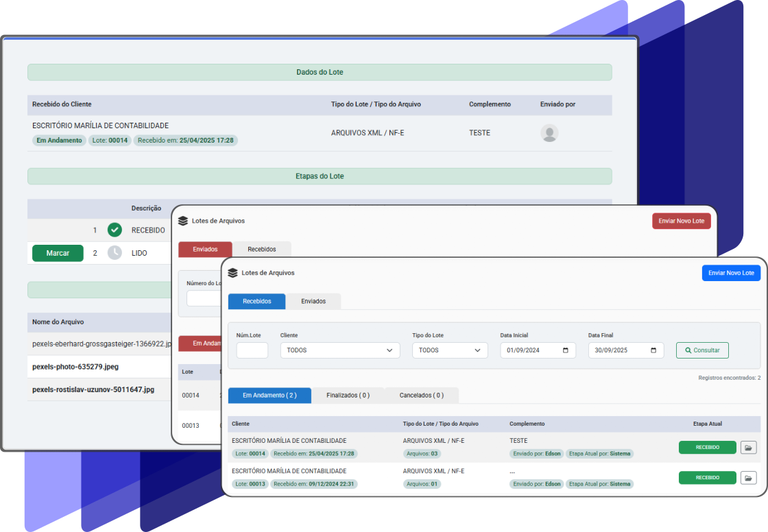
Task: Click the Núm.Lote input field
Action: (252, 350)
